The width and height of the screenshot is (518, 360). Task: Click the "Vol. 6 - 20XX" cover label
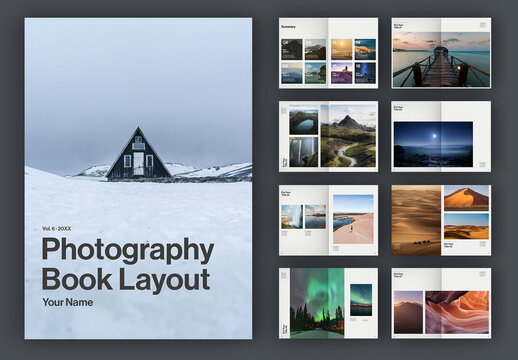coord(56,228)
